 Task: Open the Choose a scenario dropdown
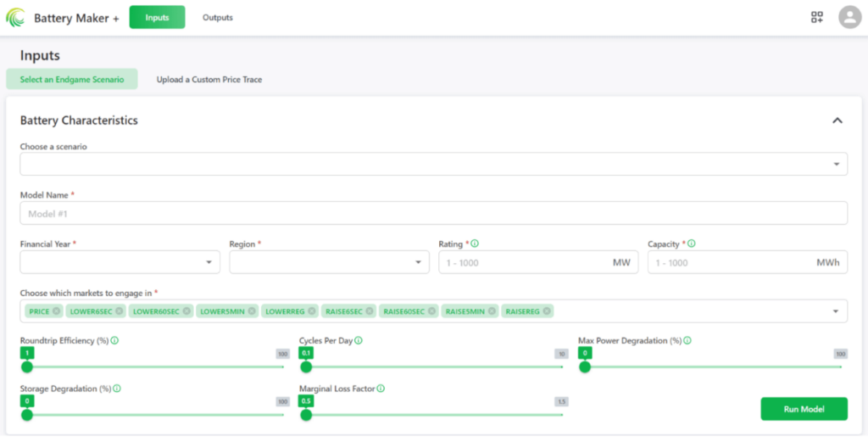tap(433, 164)
